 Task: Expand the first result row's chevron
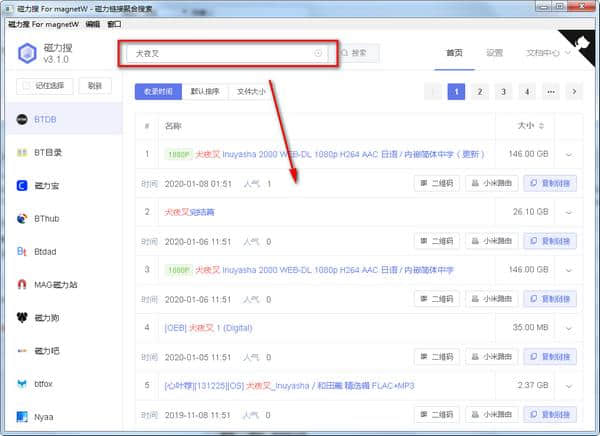569,154
